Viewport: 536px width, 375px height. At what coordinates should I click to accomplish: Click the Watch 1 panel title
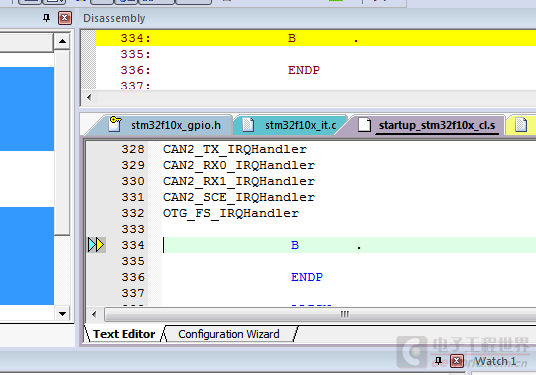495,361
